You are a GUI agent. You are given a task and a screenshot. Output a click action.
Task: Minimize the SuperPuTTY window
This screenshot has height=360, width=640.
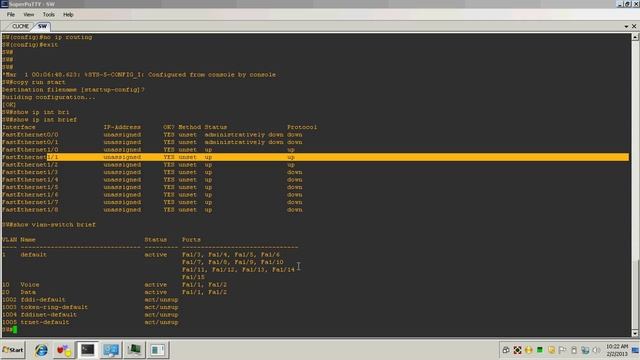point(620,4)
